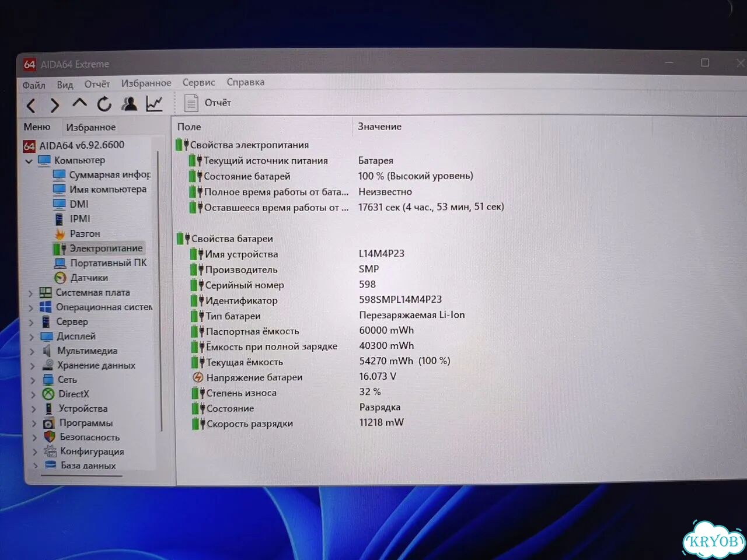Click the Операционная система Windows icon
The image size is (747, 560).
pyautogui.click(x=46, y=307)
